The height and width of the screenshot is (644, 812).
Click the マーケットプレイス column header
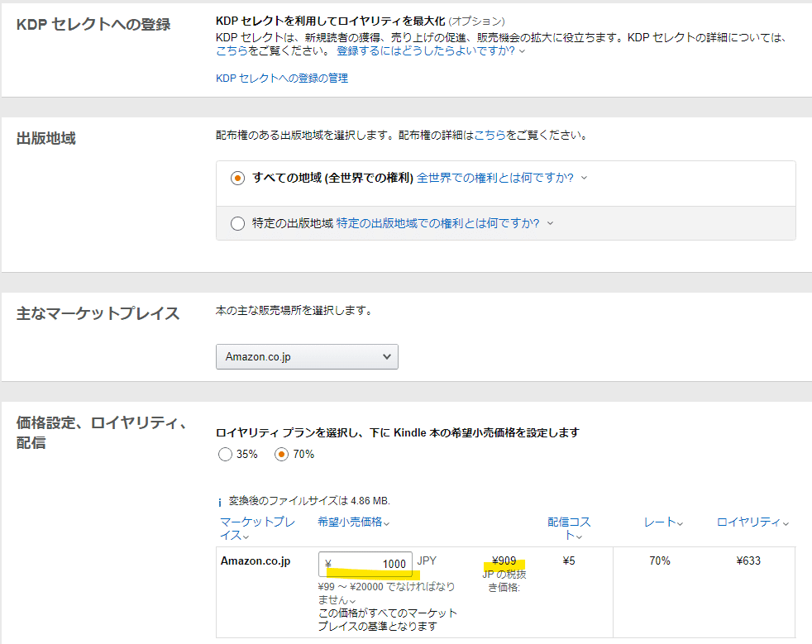point(257,528)
